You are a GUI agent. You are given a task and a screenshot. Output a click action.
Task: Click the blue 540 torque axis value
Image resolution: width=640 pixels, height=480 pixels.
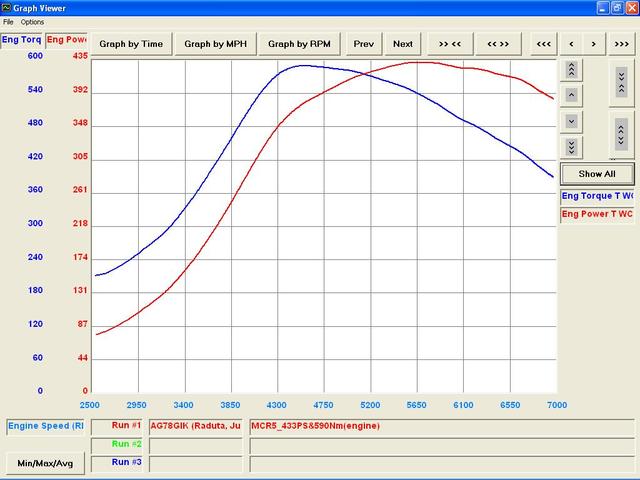pyautogui.click(x=35, y=89)
